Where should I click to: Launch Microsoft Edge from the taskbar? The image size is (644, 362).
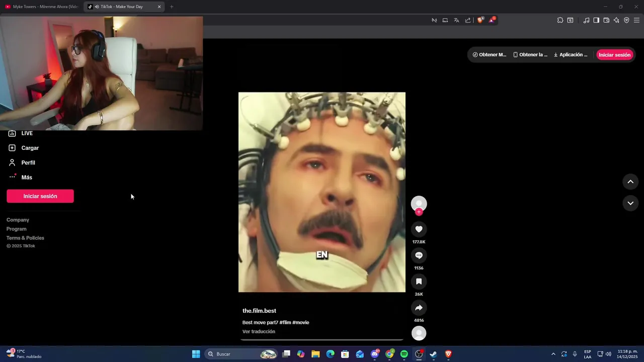330,354
